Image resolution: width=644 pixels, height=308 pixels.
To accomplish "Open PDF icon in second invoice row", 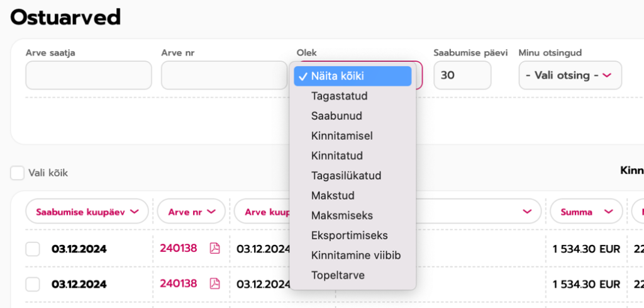I will (x=215, y=283).
